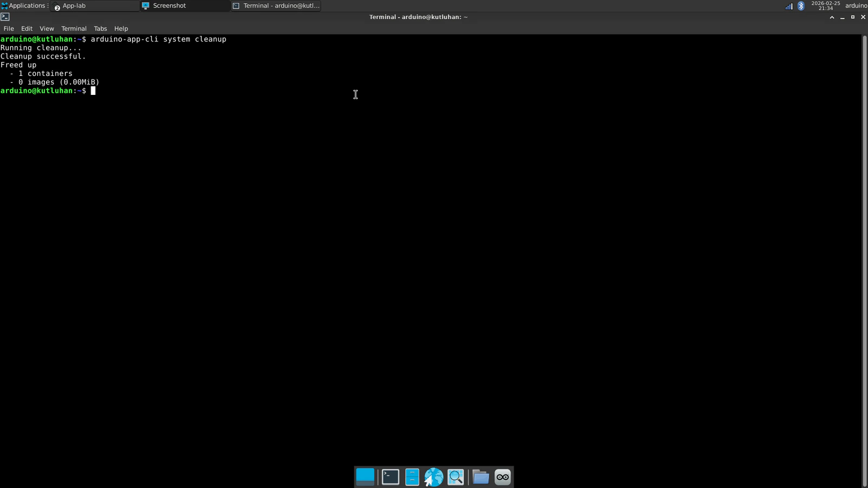Open the Edit menu
The image size is (868, 488).
click(27, 29)
